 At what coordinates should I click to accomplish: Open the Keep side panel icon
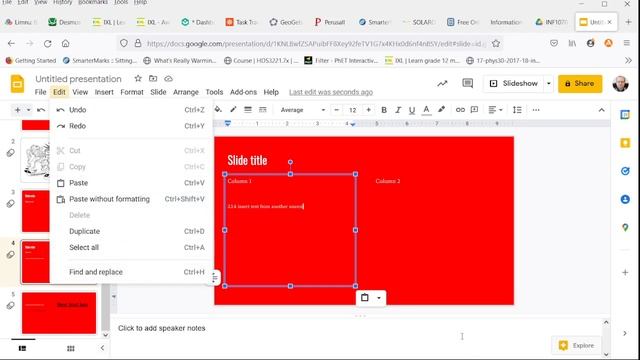pos(625,143)
